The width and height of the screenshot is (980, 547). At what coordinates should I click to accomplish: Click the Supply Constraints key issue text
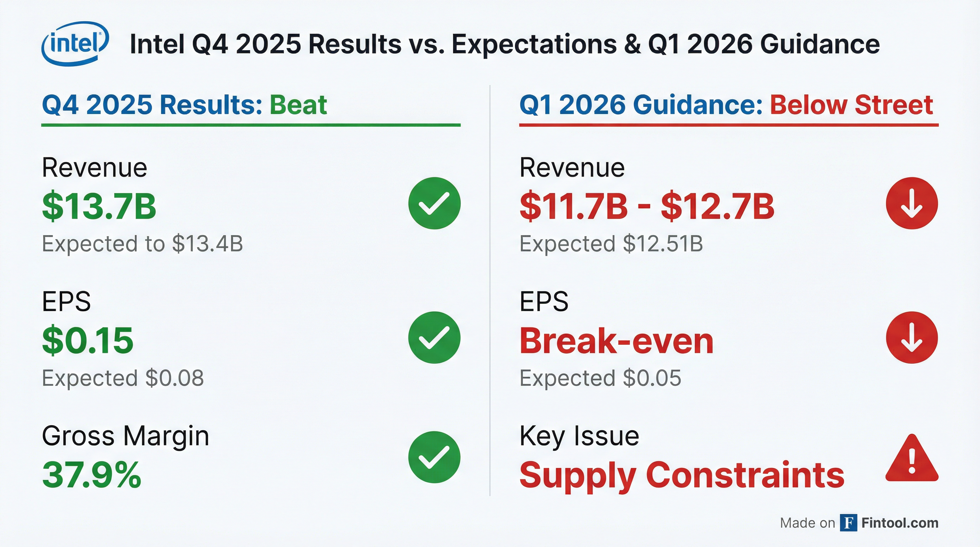tap(682, 475)
